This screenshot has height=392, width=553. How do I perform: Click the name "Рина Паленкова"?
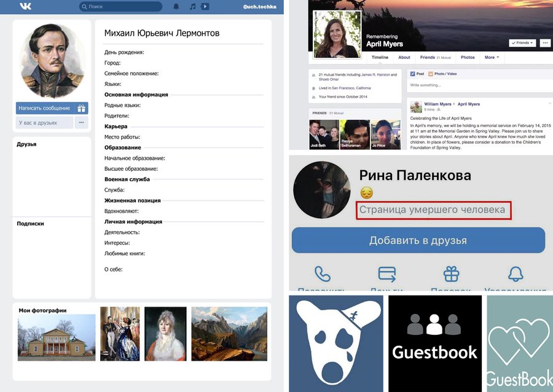click(x=415, y=175)
